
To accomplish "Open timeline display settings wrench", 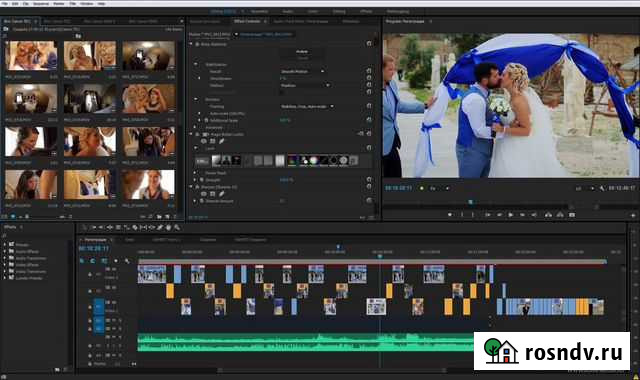I will coord(127,260).
